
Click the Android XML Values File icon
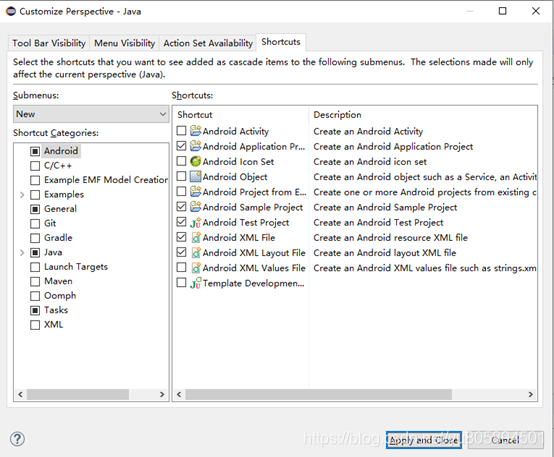tap(196, 268)
